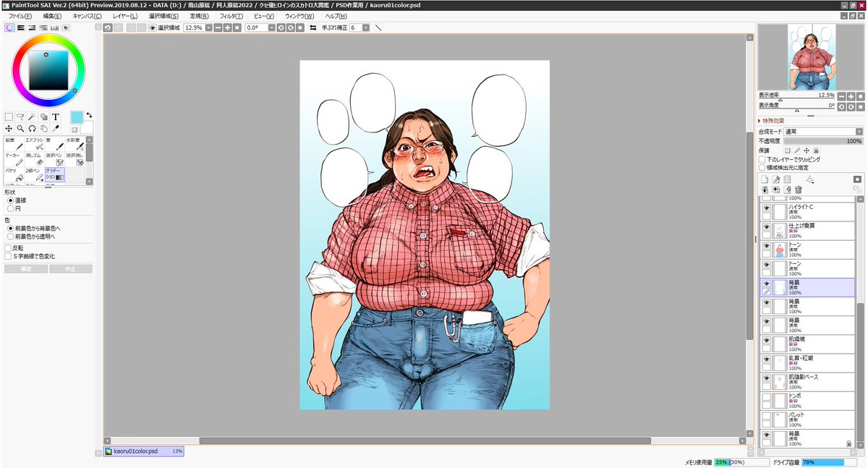Open レイヤー(L) menu

pyautogui.click(x=125, y=16)
